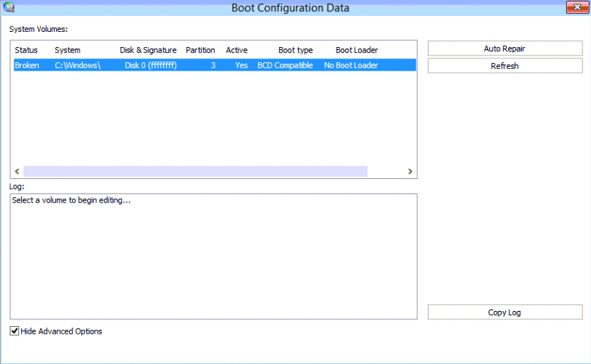This screenshot has height=364, width=591.
Task: Click the Disk 0 (ffffffff) cell
Action: pos(151,66)
